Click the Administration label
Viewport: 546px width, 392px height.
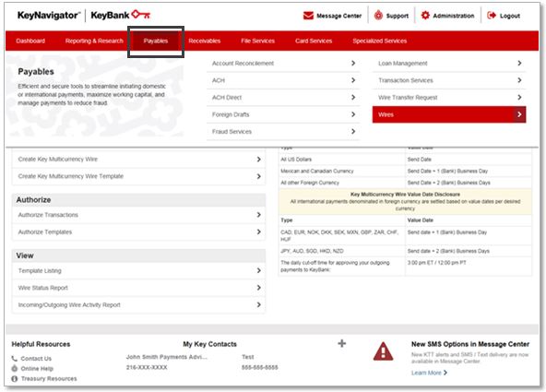454,16
